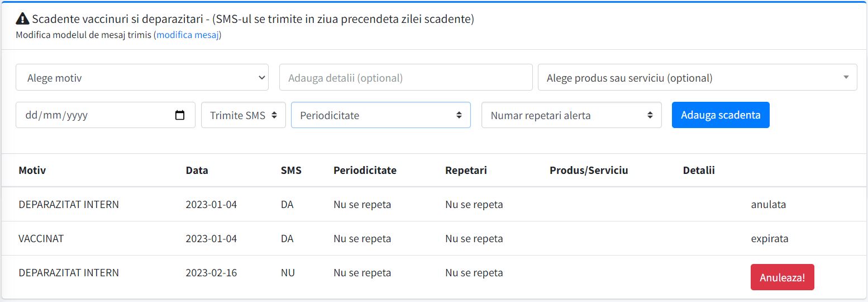Select the 2023-02-16 date cell

tap(211, 273)
